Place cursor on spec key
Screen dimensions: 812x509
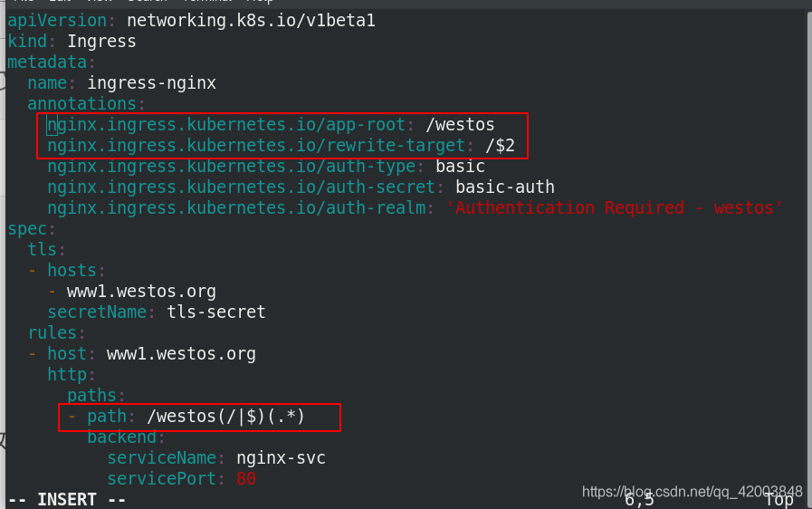[x=31, y=228]
